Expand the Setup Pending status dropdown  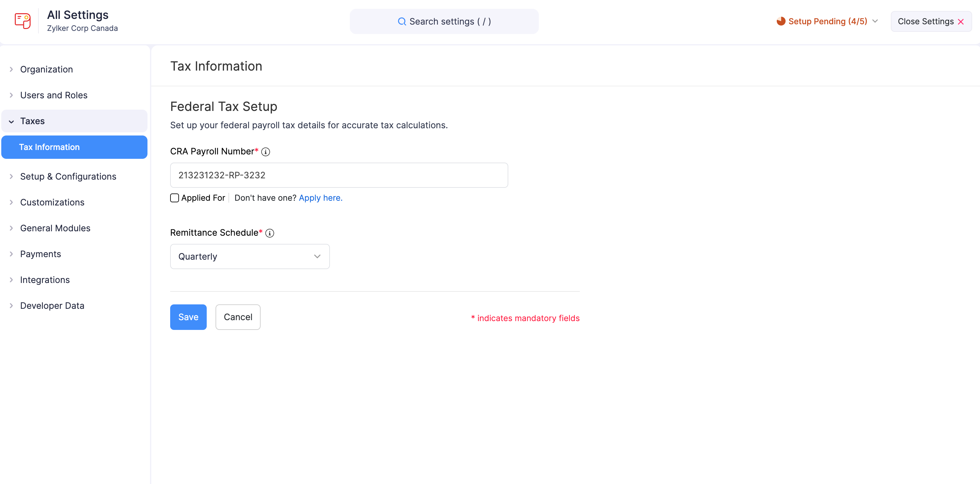click(876, 21)
